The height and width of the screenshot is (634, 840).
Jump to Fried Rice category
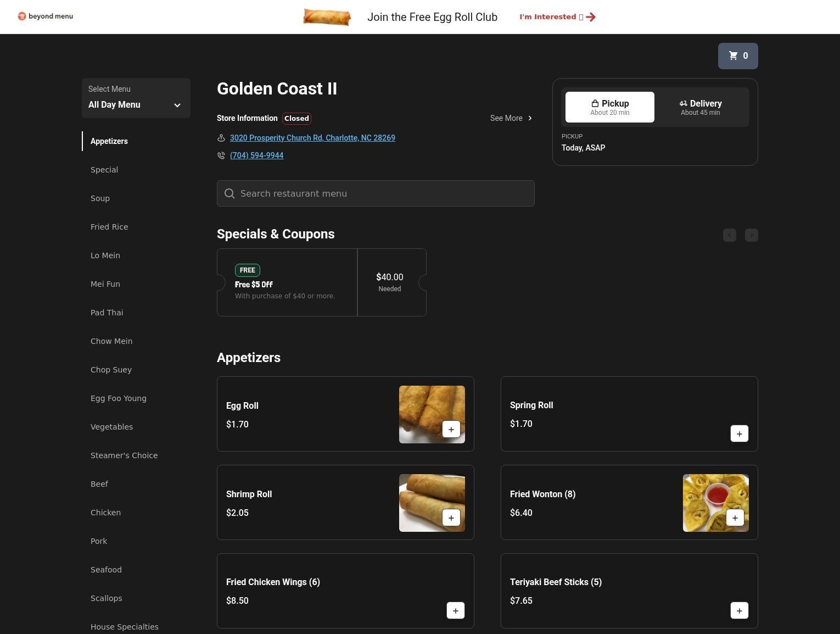109,227
